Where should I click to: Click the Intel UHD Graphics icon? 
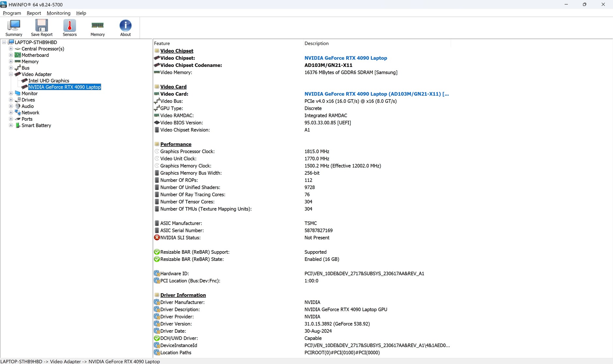tap(24, 81)
